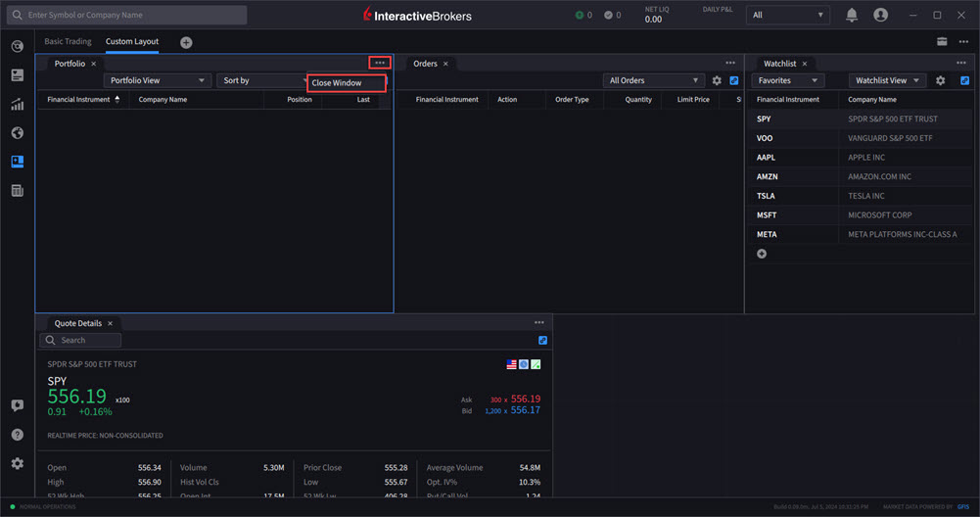Screen dimensions: 980x517
Task: Open the gauge dashboard icon in the sidebar
Action: tap(18, 46)
